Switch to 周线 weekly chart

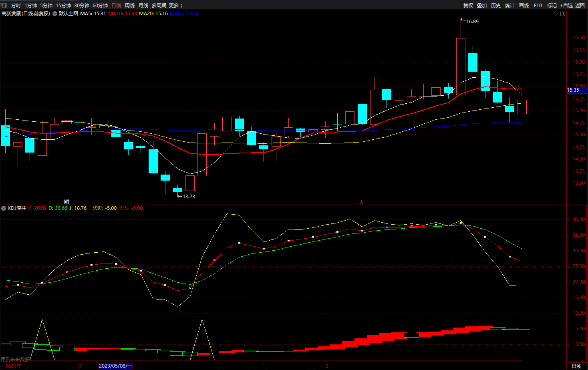pyautogui.click(x=130, y=6)
